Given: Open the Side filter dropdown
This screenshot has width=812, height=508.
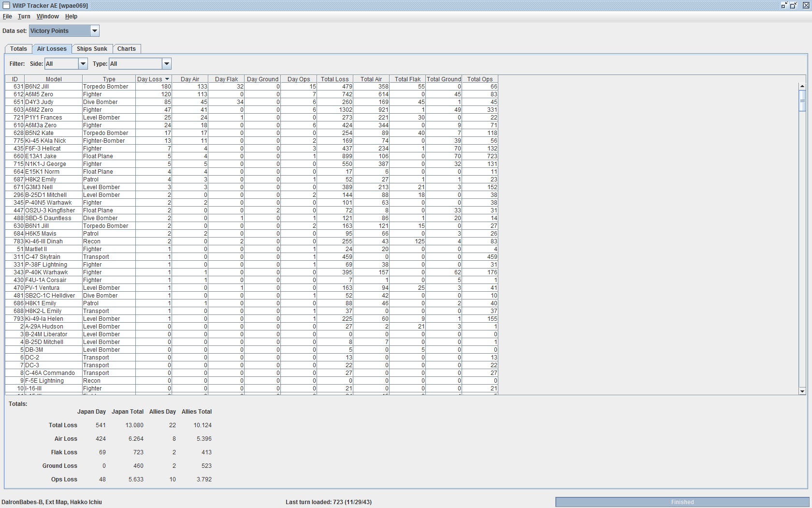Looking at the screenshot, I should [x=83, y=64].
